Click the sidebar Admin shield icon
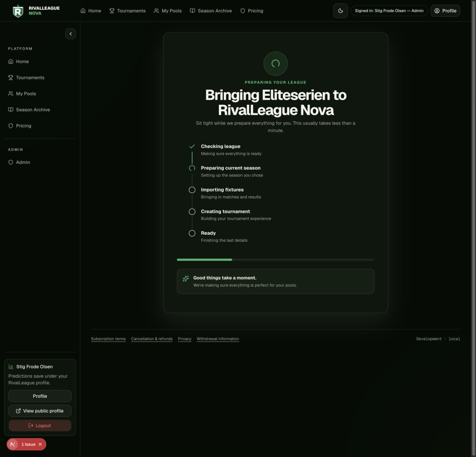The image size is (476, 457). [11, 162]
